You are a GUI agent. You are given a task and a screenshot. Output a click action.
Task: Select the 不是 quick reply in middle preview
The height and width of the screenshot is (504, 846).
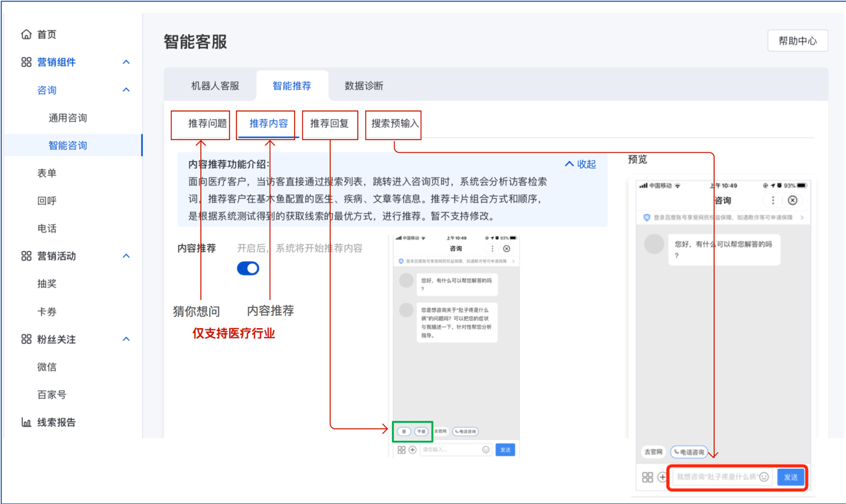[x=421, y=431]
